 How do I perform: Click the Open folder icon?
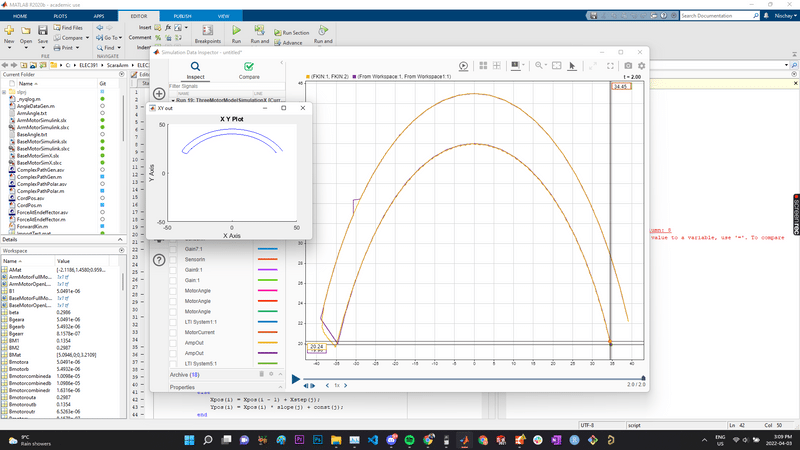[x=26, y=31]
